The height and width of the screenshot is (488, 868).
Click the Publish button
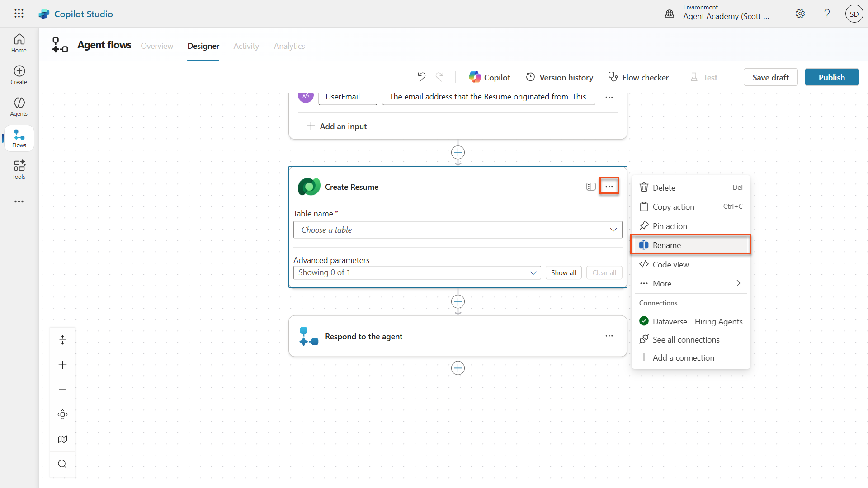pos(831,77)
